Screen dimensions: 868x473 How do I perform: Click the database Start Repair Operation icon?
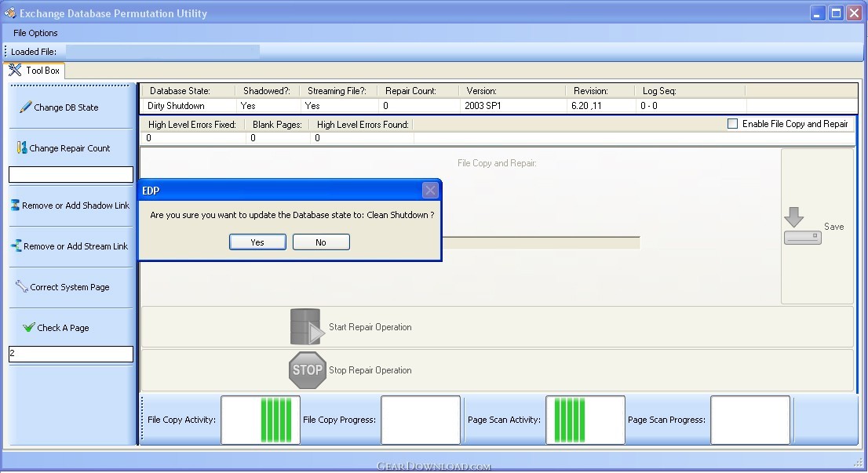(307, 327)
